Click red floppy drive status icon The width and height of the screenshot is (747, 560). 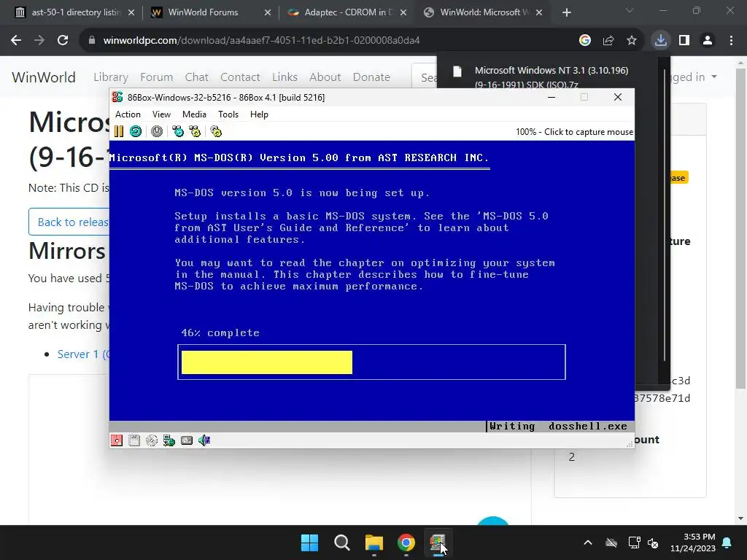(117, 440)
